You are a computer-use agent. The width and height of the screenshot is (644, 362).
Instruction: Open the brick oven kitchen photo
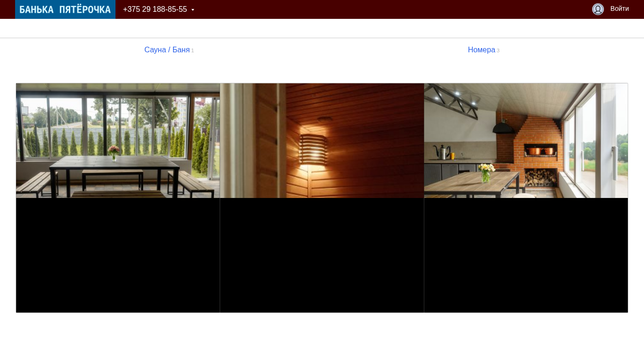click(x=526, y=140)
